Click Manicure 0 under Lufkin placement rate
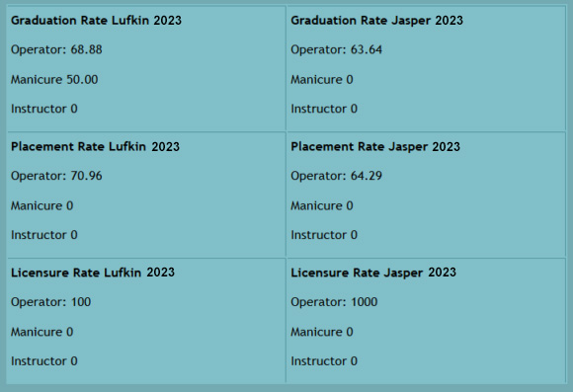This screenshot has height=392, width=573. [x=42, y=206]
